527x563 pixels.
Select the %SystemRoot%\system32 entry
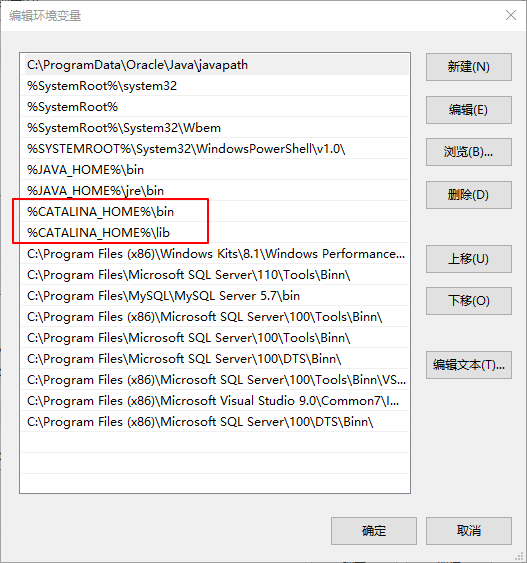tap(215, 85)
